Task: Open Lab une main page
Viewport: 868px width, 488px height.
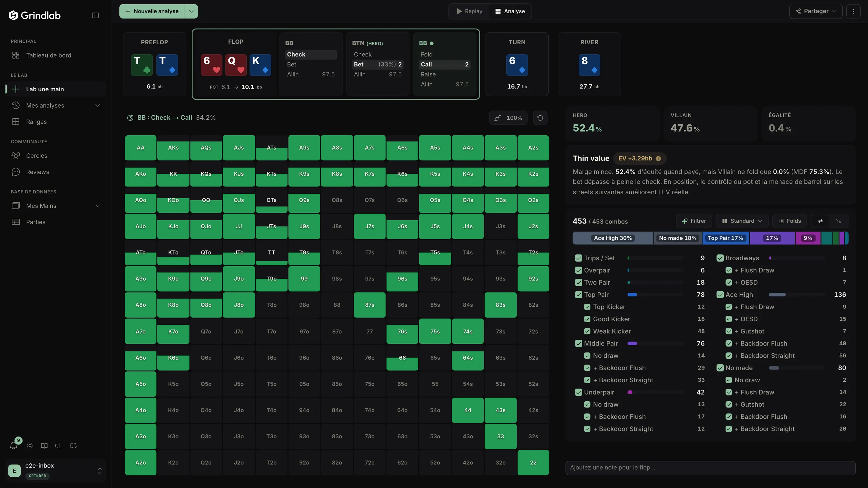Action: point(56,89)
